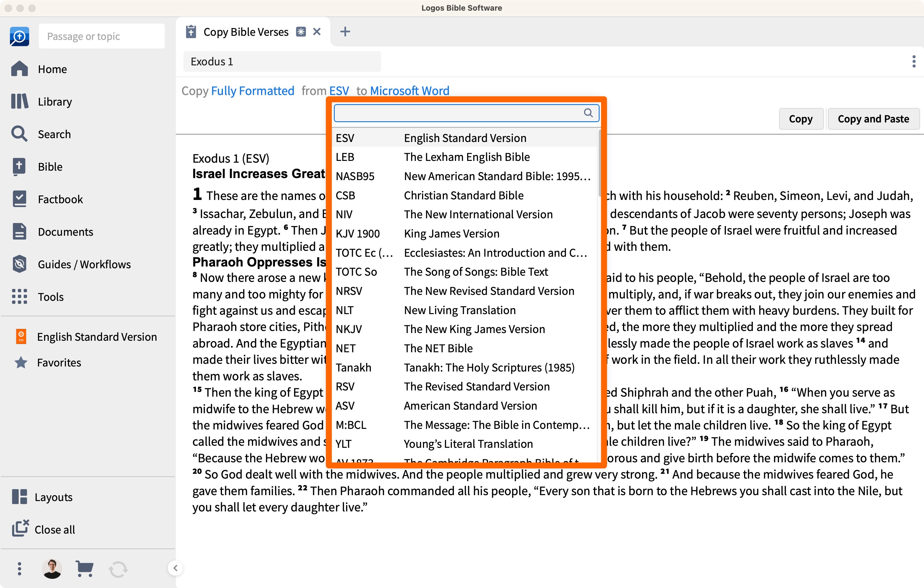Choose ASV American Standard Version
Screen dimensions: 924x588
click(465, 406)
